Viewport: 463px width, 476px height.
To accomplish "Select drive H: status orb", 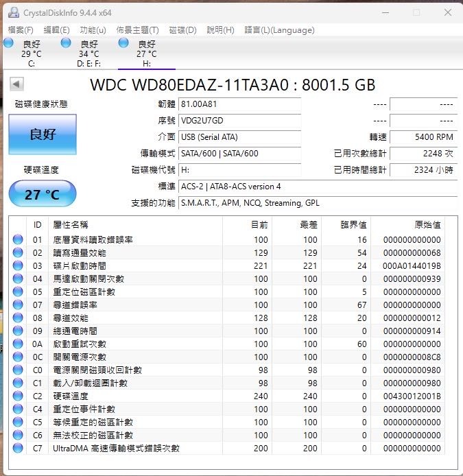I will click(x=123, y=43).
